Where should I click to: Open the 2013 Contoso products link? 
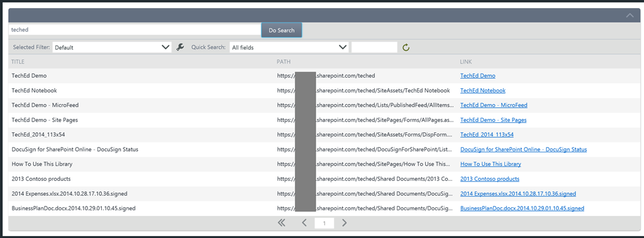click(489, 179)
